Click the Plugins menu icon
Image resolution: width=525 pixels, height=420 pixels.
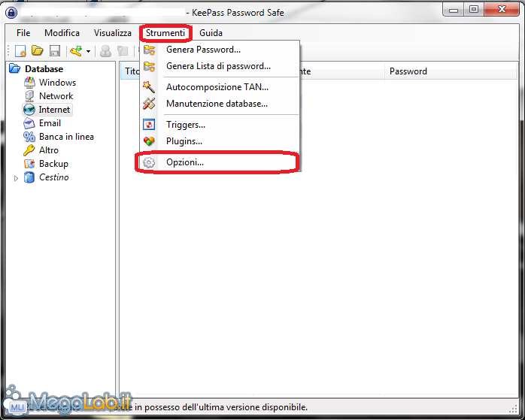(149, 141)
